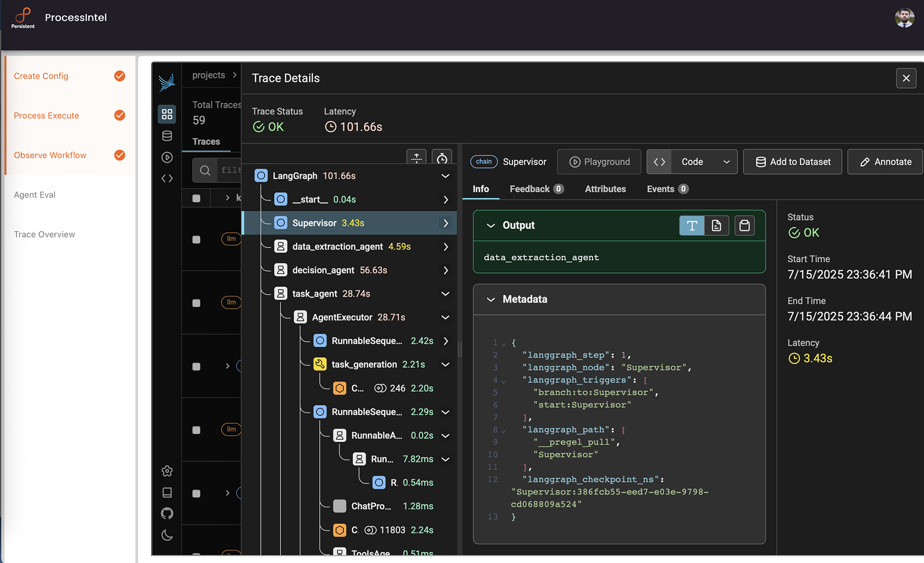Click the Phoenix bird logo
Image resolution: width=924 pixels, height=563 pixels.
point(167,82)
